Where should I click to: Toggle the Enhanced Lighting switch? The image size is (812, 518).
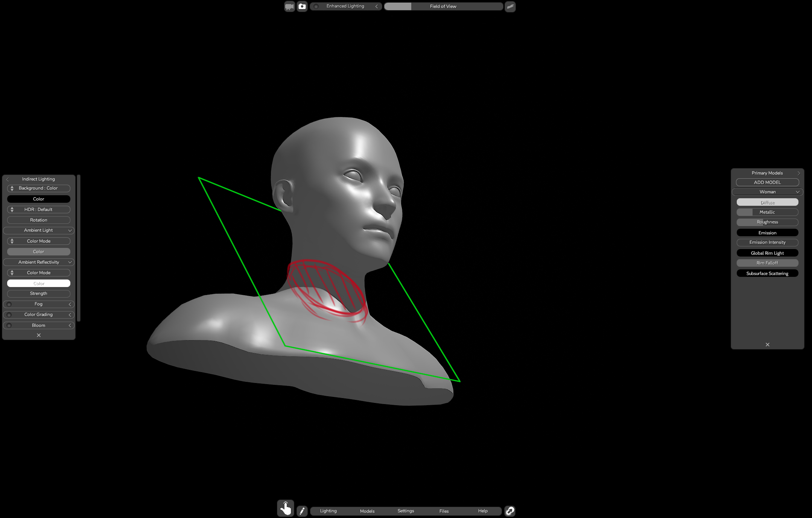click(x=316, y=6)
